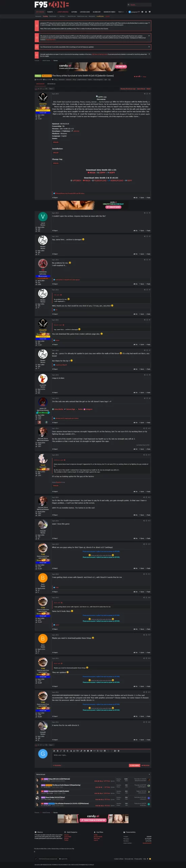The width and height of the screenshot is (186, 868).
Task: Click the Italic icon in reply editor
Action: click(x=61, y=751)
